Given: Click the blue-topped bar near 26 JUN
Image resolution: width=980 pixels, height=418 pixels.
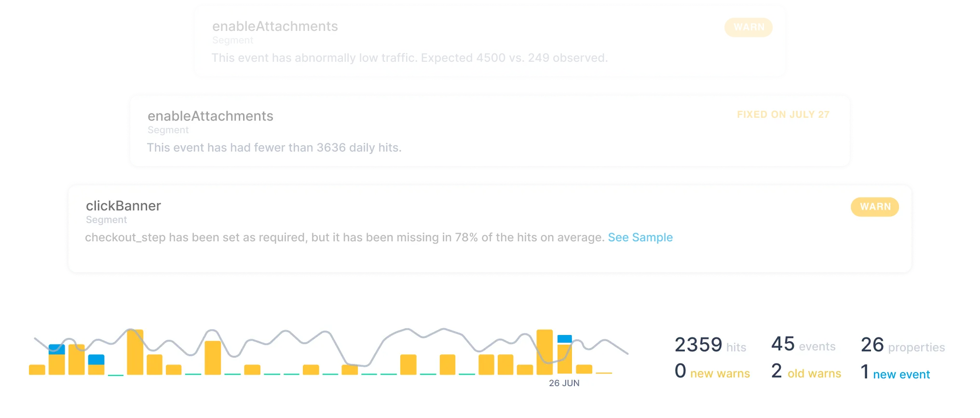Looking at the screenshot, I should click(x=564, y=339).
